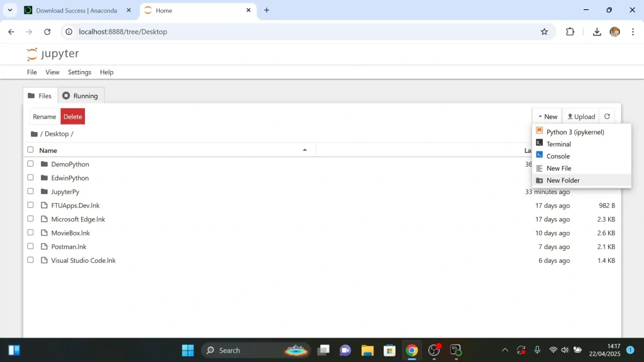Bookmark this page with the star icon
This screenshot has height=362, width=644.
point(544,31)
